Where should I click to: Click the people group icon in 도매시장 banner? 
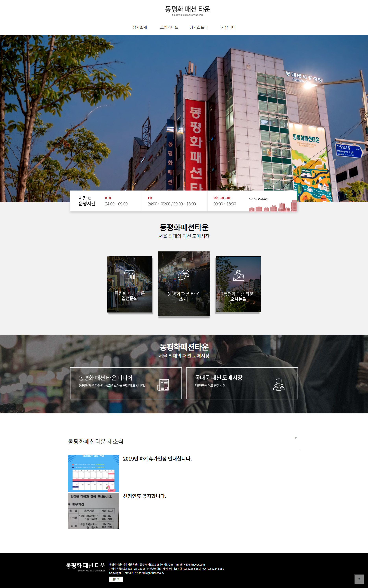279,384
